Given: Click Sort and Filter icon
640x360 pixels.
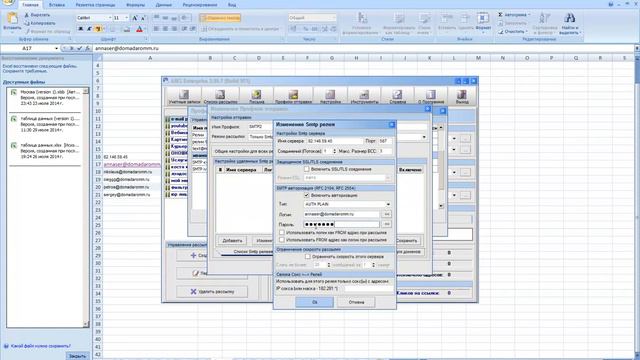Looking at the screenshot, I should tap(544, 22).
